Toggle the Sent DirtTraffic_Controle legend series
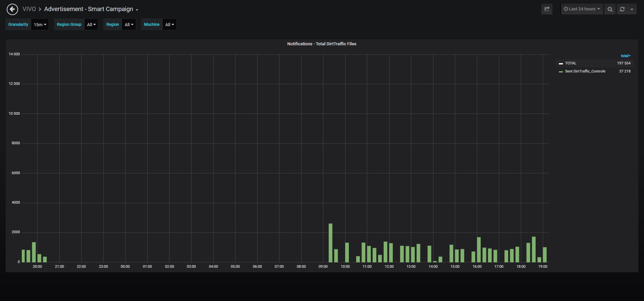644x301 pixels. click(585, 71)
